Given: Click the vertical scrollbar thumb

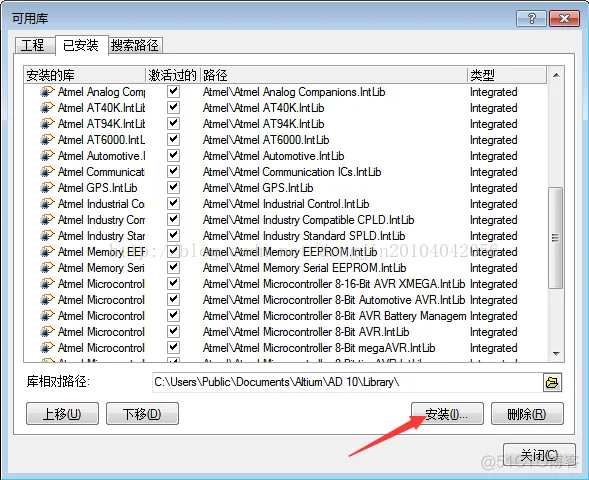Looking at the screenshot, I should pyautogui.click(x=556, y=238).
